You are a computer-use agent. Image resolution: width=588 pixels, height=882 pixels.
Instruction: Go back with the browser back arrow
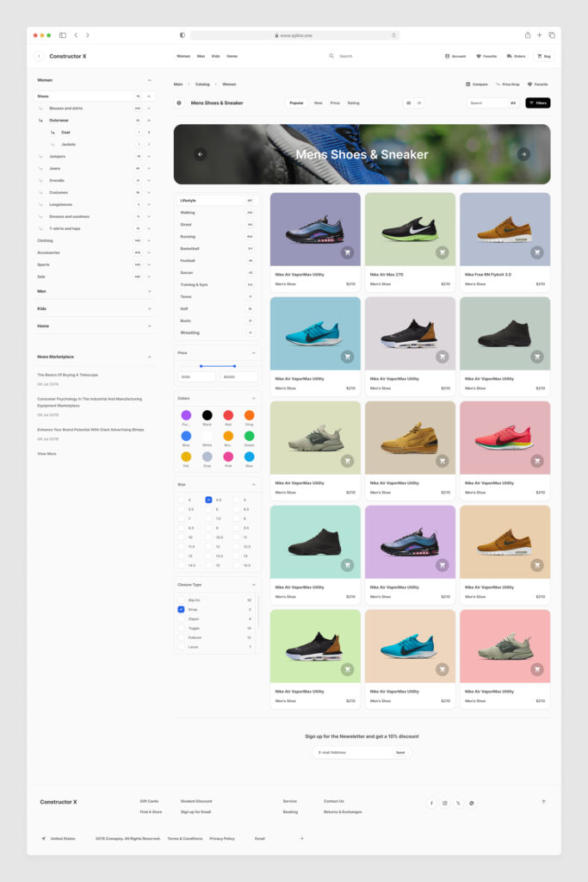click(76, 34)
